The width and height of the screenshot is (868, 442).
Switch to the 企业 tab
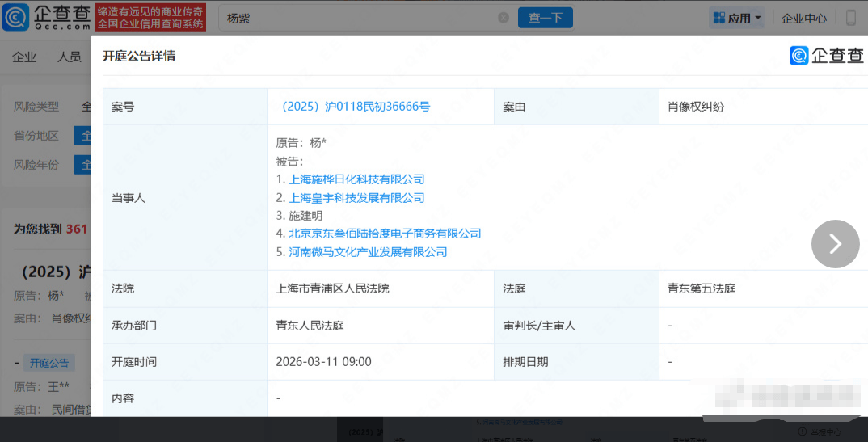pyautogui.click(x=24, y=57)
